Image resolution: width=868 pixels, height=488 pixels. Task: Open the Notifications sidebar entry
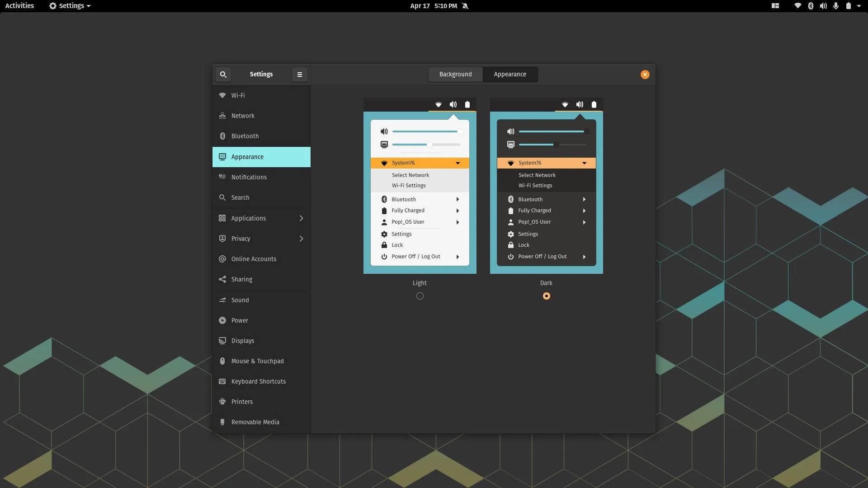(261, 177)
